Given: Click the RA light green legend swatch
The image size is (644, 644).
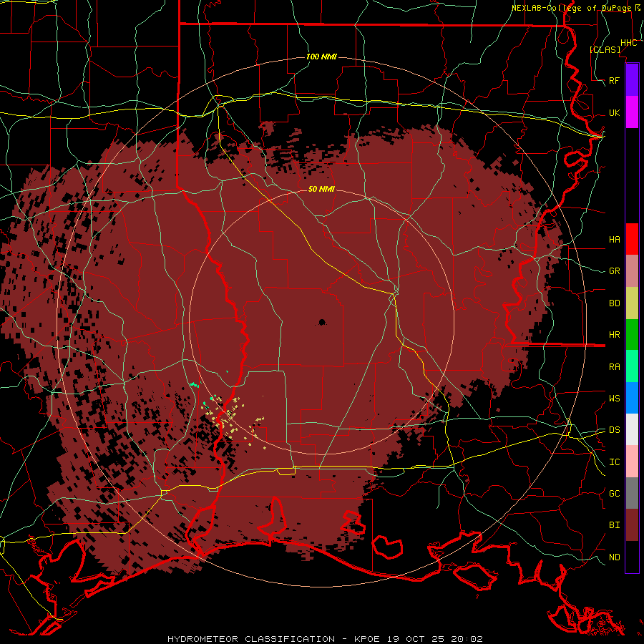Looking at the screenshot, I should (632, 366).
